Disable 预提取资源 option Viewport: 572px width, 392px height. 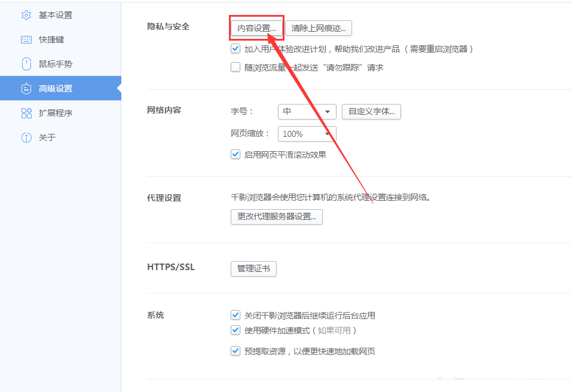click(x=235, y=351)
